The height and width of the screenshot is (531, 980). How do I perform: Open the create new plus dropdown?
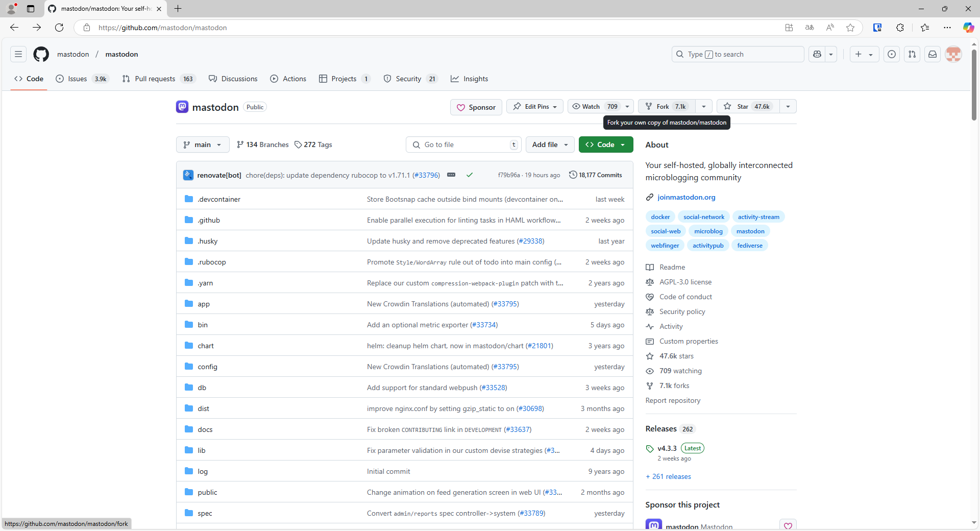[x=864, y=54]
